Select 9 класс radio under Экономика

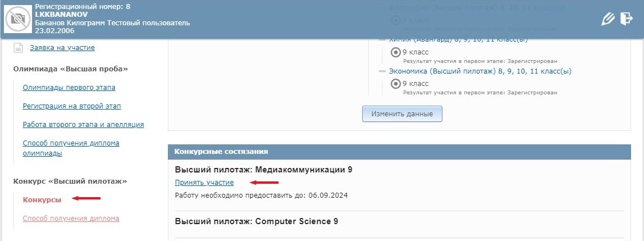click(x=395, y=84)
